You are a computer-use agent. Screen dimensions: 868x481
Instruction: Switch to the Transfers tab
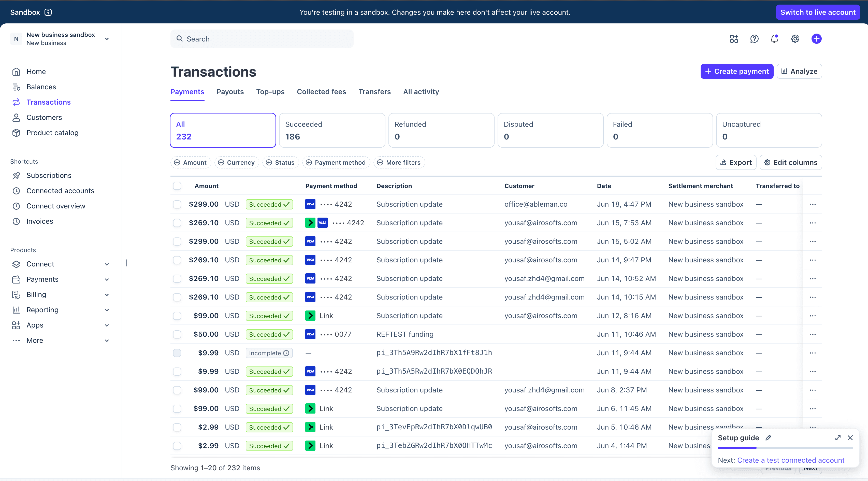[375, 92]
